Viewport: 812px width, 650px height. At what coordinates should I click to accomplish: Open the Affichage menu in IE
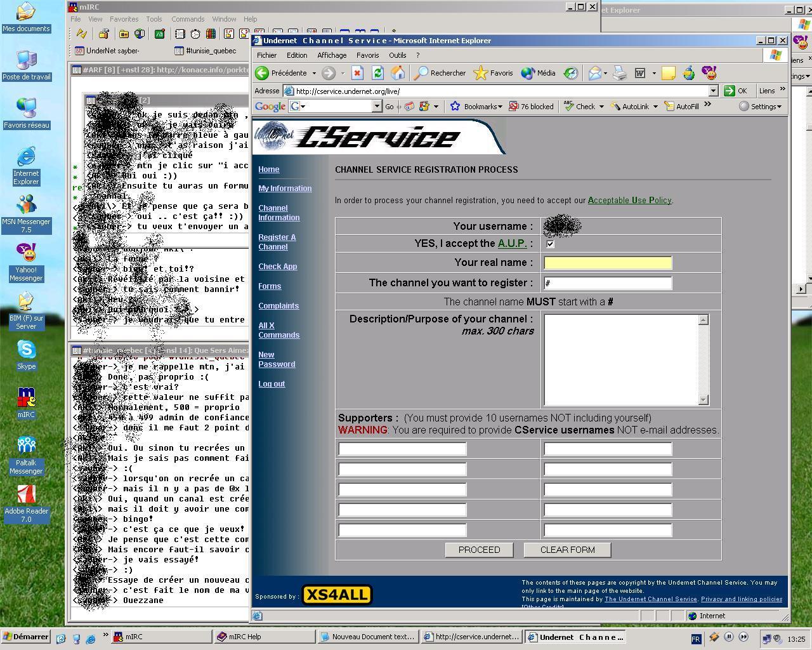pos(332,55)
